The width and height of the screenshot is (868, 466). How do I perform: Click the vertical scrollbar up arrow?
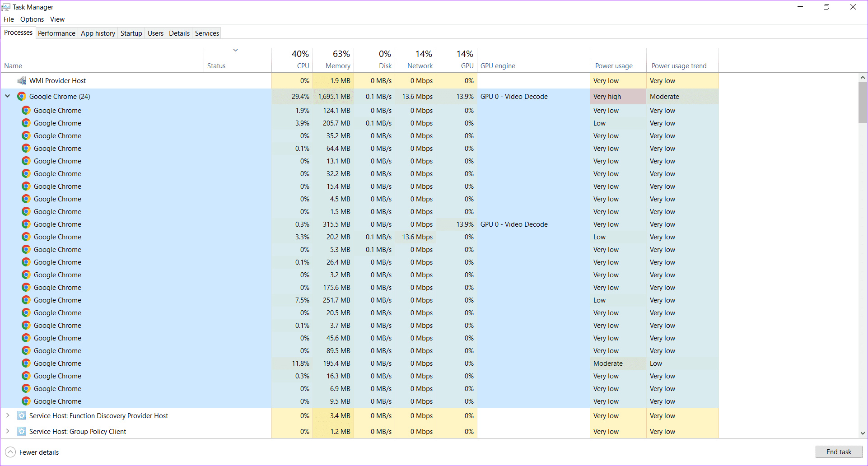[x=863, y=78]
